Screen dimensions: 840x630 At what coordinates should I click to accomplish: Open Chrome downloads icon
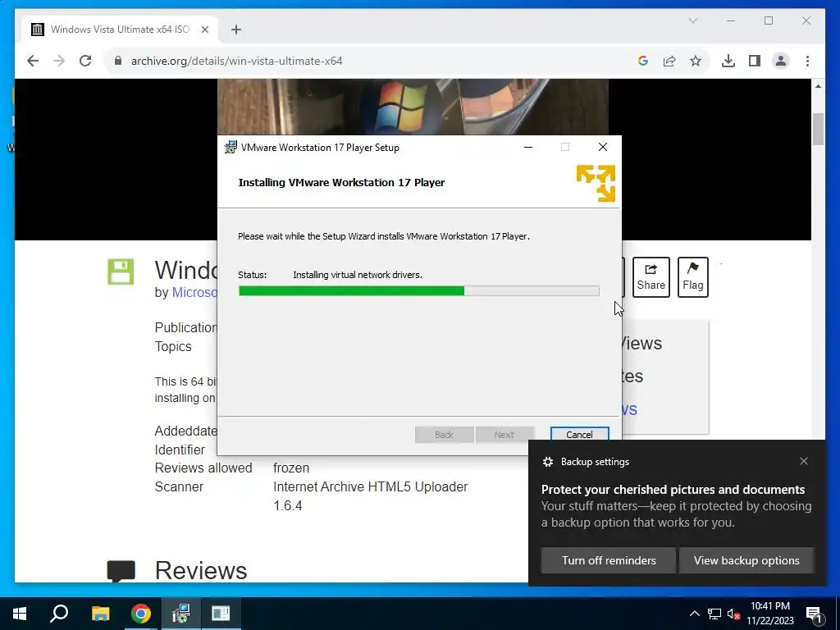(728, 61)
